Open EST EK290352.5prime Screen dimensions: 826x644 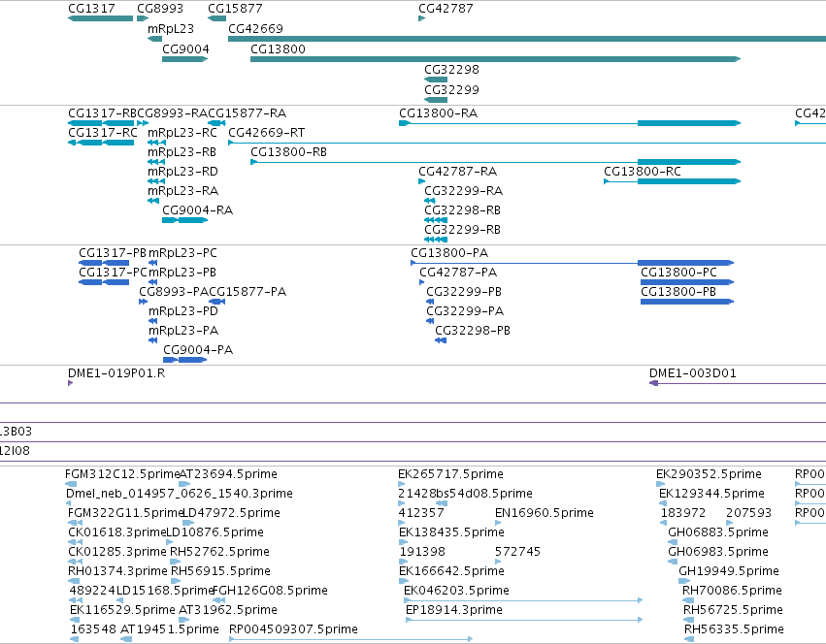tap(709, 474)
